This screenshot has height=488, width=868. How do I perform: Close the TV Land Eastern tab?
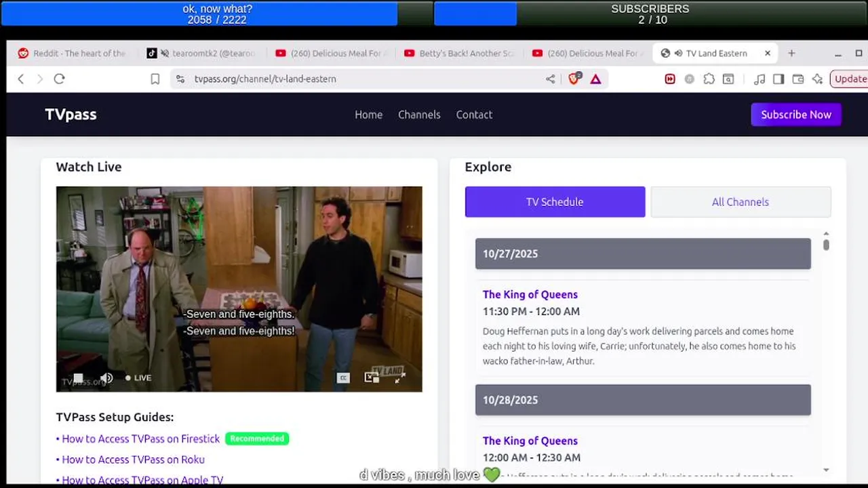tap(768, 53)
